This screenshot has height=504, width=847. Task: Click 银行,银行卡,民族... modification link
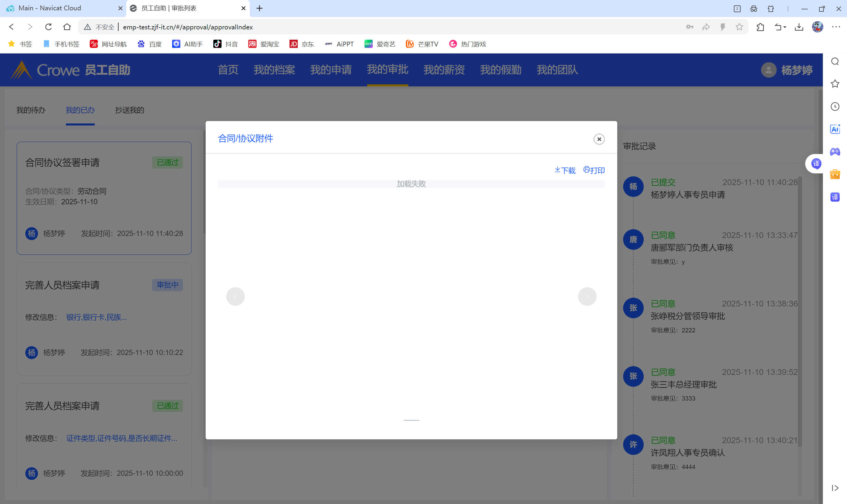[96, 317]
